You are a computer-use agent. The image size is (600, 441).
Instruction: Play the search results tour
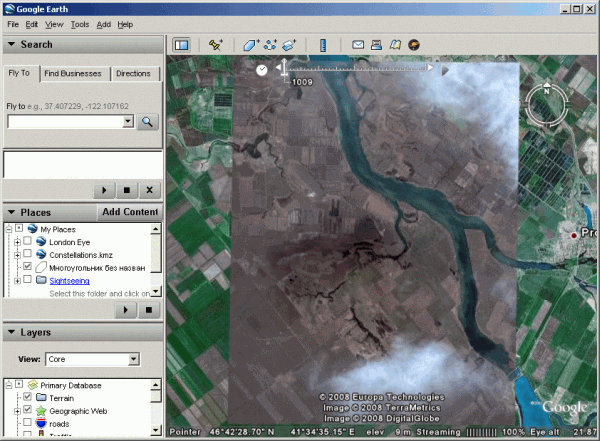click(104, 190)
